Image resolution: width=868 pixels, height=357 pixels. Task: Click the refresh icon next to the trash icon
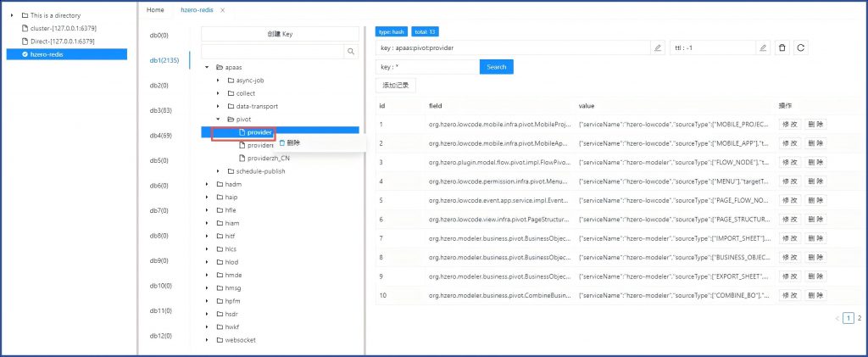click(x=801, y=48)
